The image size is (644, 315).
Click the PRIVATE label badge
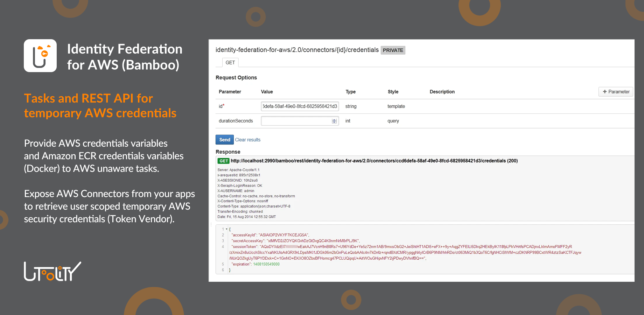pyautogui.click(x=393, y=50)
